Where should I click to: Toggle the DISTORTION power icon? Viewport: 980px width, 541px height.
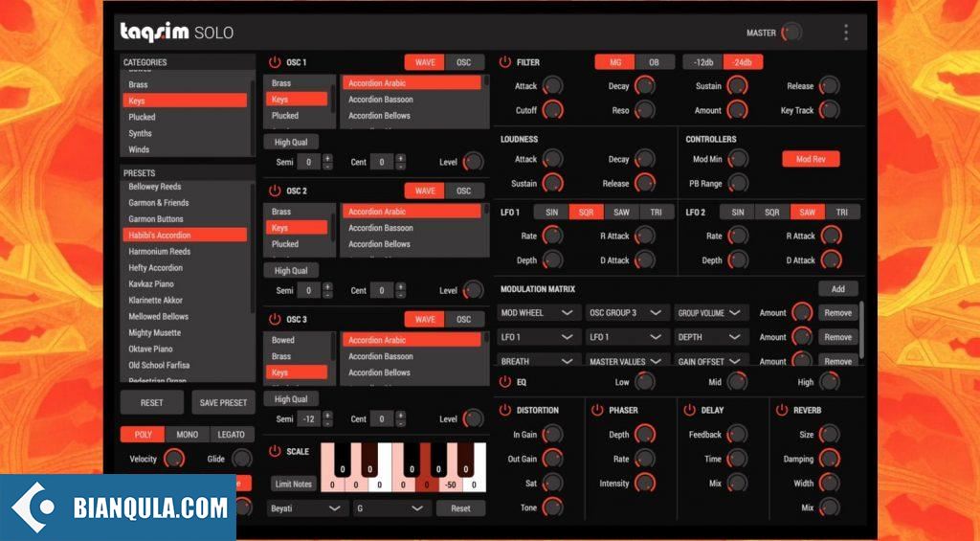505,410
